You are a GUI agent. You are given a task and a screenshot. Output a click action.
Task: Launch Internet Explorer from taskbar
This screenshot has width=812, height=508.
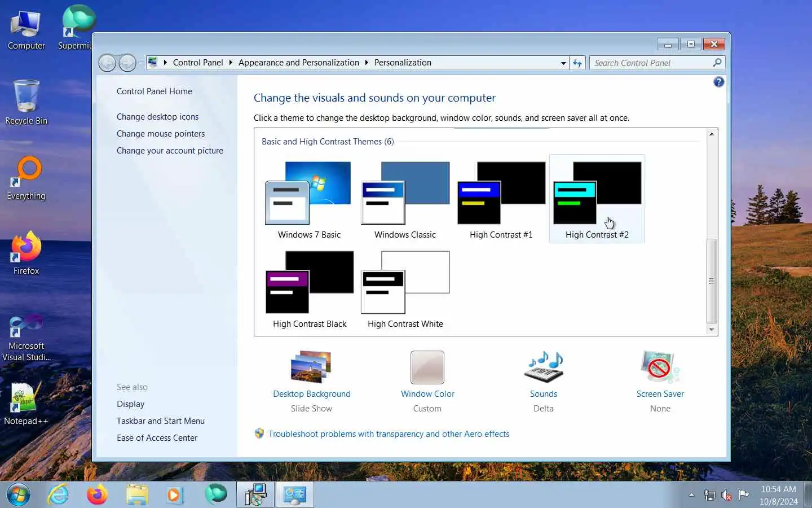[x=58, y=495]
